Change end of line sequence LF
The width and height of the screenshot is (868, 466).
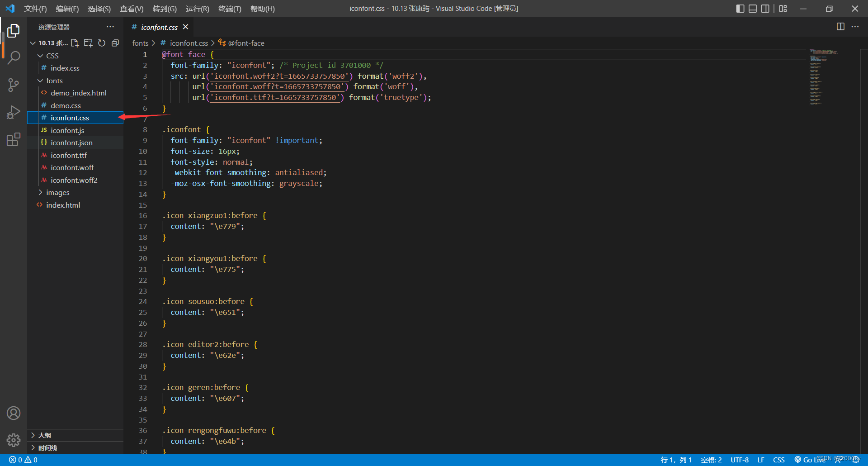(x=761, y=460)
